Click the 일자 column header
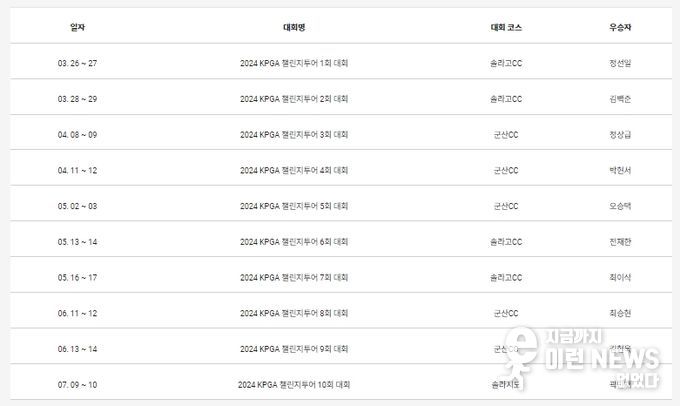This screenshot has height=406, width=680. pos(77,27)
